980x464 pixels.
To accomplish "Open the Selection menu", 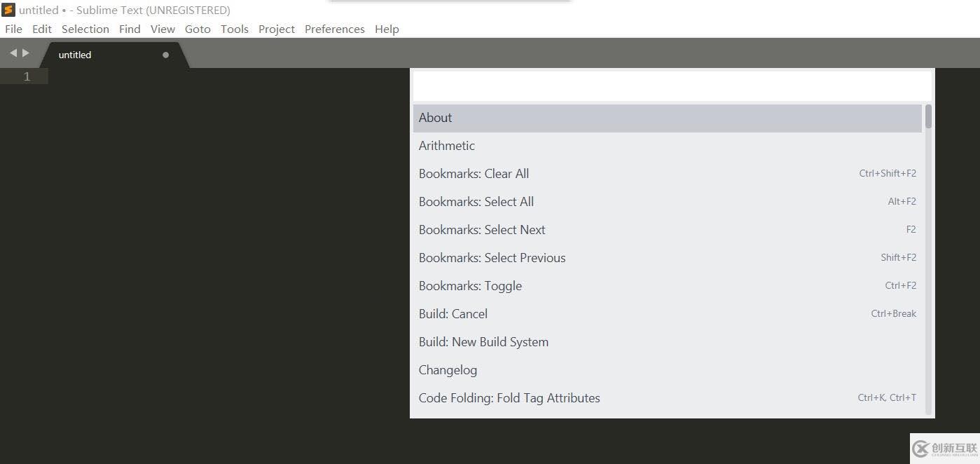I will click(85, 29).
